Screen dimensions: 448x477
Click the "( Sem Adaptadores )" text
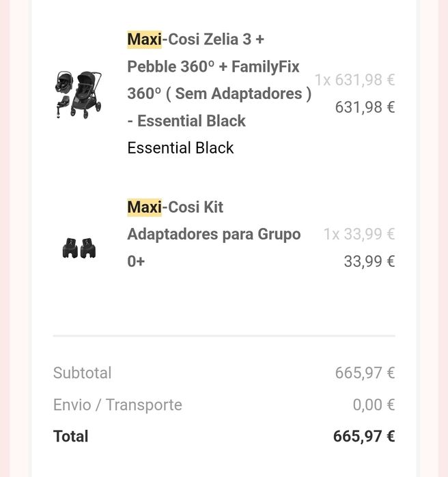coord(243,93)
